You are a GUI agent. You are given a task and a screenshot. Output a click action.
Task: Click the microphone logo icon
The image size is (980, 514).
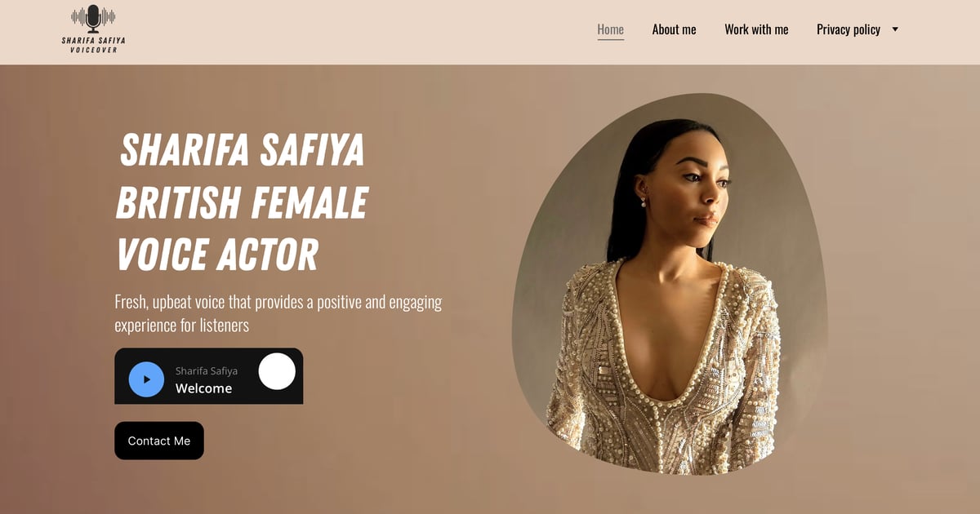[93, 18]
